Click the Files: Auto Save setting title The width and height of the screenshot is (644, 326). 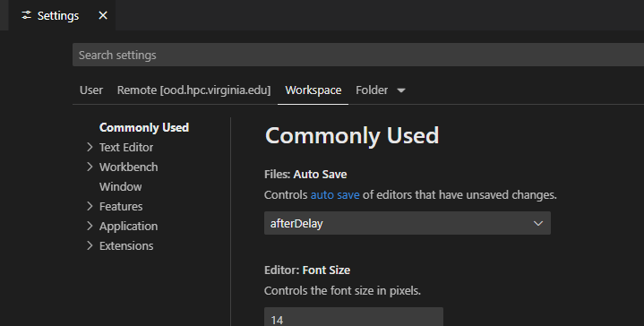tap(305, 174)
